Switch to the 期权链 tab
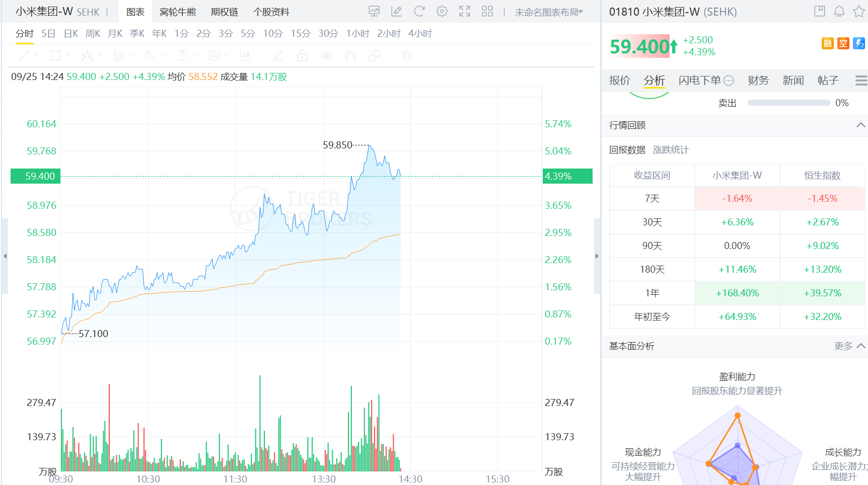Image resolution: width=868 pixels, height=485 pixels. click(x=224, y=12)
